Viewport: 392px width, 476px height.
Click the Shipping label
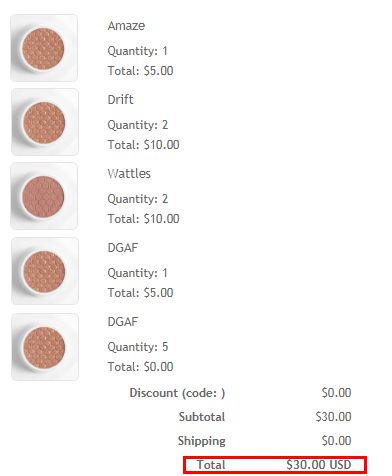pos(202,441)
